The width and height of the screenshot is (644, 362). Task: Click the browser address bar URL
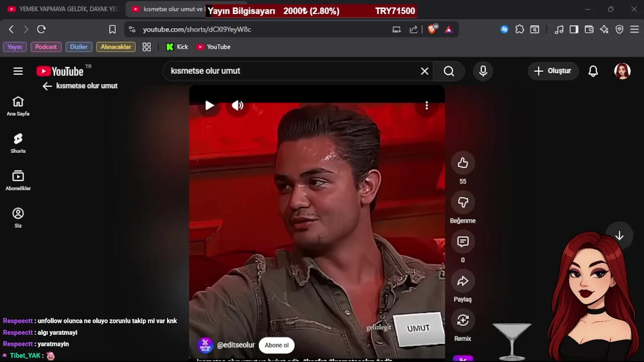click(197, 30)
